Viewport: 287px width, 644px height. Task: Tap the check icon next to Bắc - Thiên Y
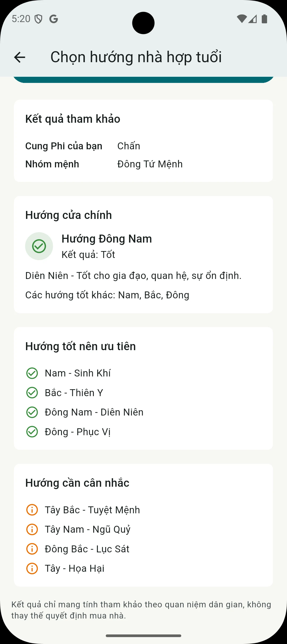click(x=32, y=393)
